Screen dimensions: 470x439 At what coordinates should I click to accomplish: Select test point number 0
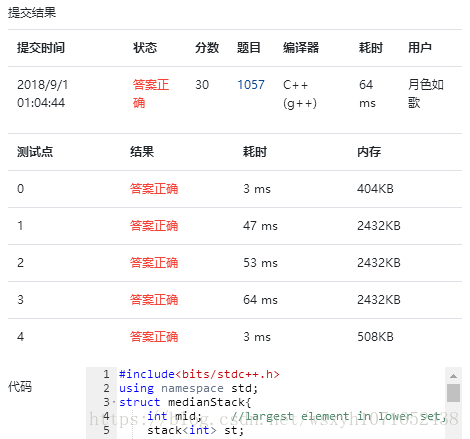pyautogui.click(x=21, y=189)
